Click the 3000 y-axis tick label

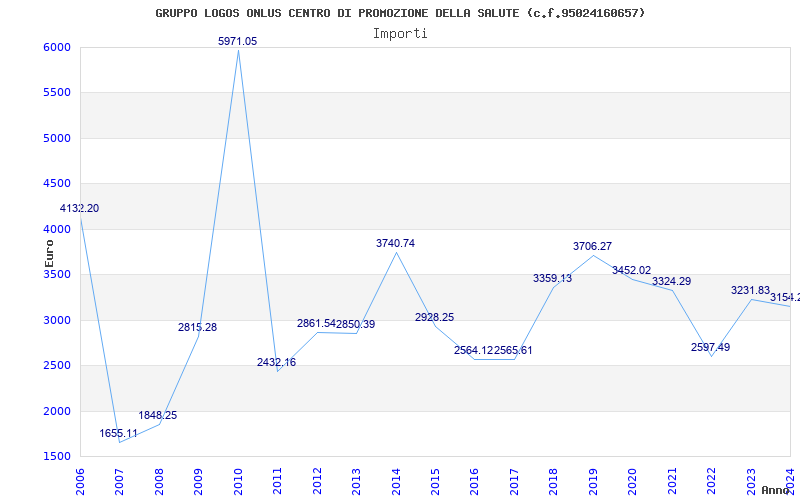pyautogui.click(x=57, y=320)
